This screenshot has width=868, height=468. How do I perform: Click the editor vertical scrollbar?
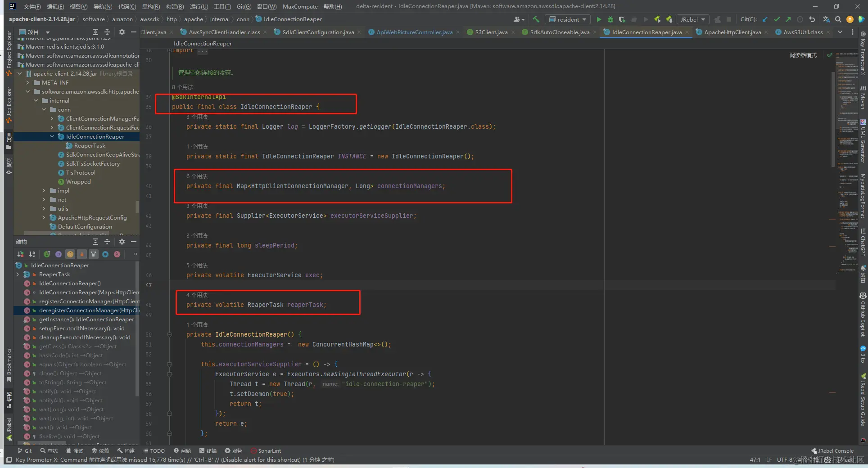(833, 119)
